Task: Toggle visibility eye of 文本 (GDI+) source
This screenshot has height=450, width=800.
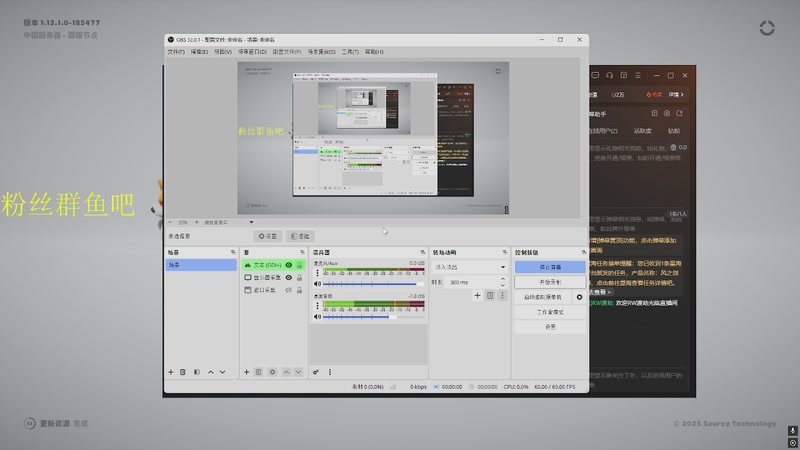Action: tap(289, 265)
